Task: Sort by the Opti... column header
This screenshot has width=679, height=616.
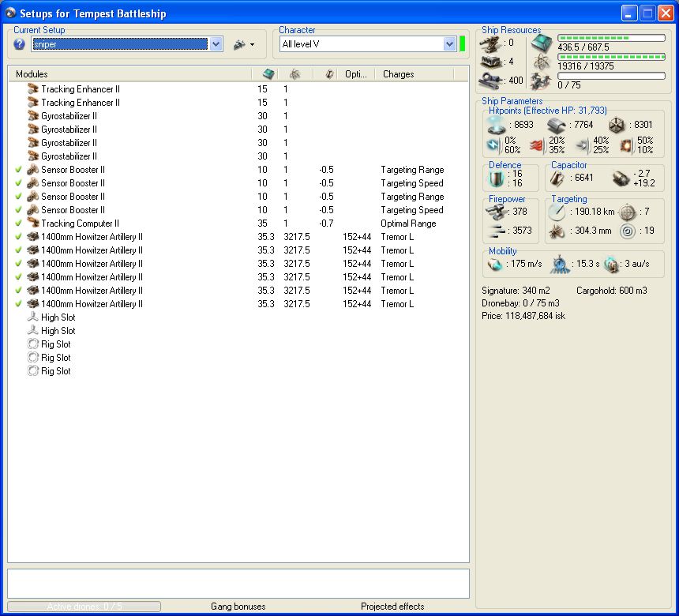Action: click(x=355, y=74)
